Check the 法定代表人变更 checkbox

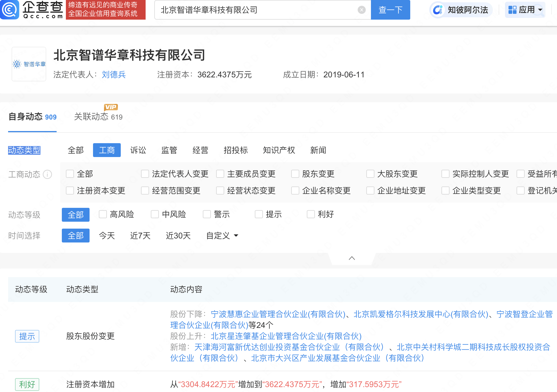pos(145,174)
